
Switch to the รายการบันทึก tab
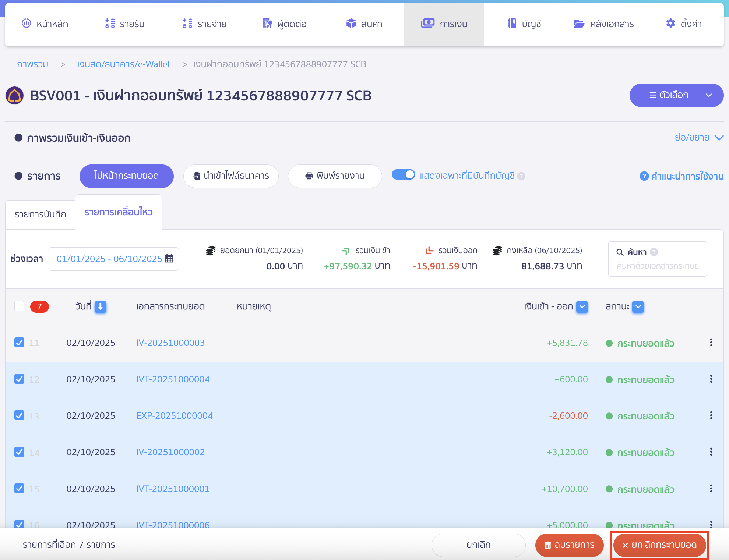[40, 214]
